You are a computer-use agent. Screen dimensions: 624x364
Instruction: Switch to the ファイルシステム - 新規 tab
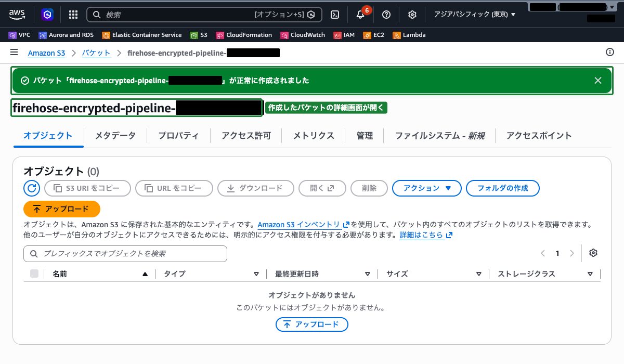tap(440, 136)
